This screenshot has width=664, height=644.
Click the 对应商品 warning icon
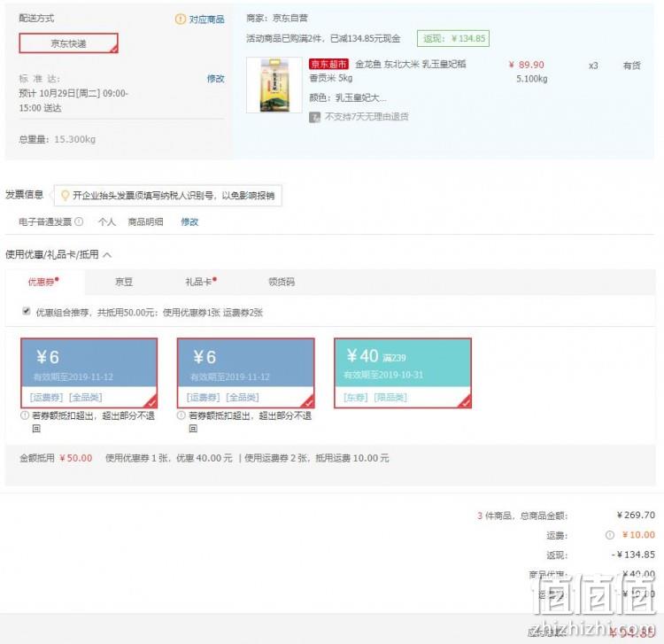[181, 19]
